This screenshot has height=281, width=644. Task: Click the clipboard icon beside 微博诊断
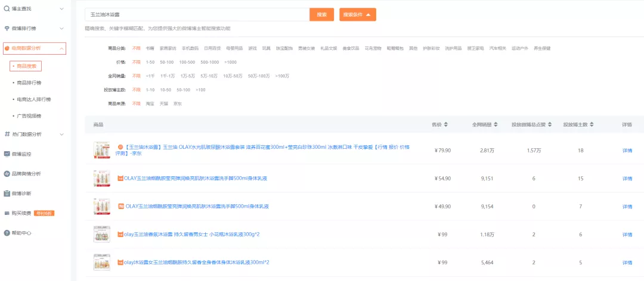[x=7, y=193]
